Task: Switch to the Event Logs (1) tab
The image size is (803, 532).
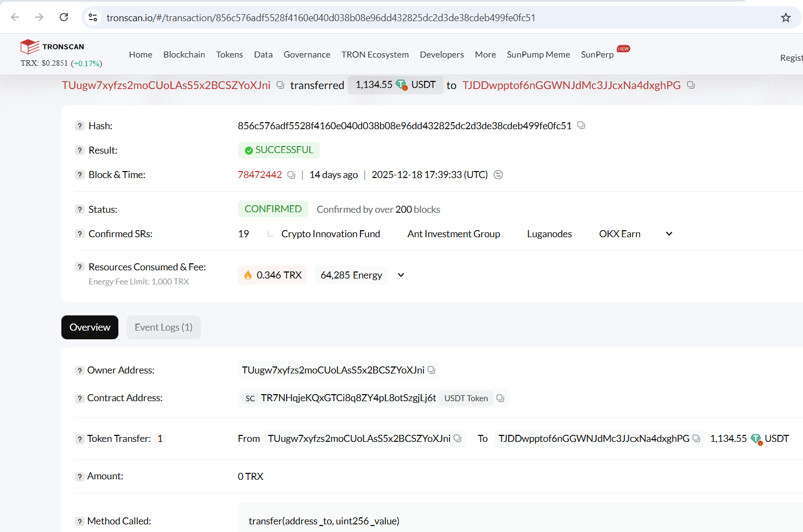Action: tap(163, 327)
